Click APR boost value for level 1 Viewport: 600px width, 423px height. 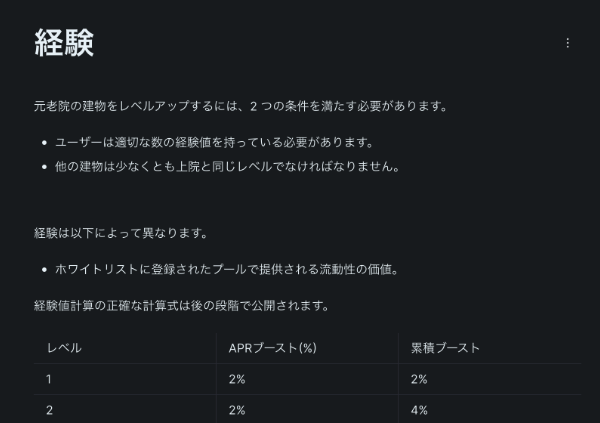[237, 379]
